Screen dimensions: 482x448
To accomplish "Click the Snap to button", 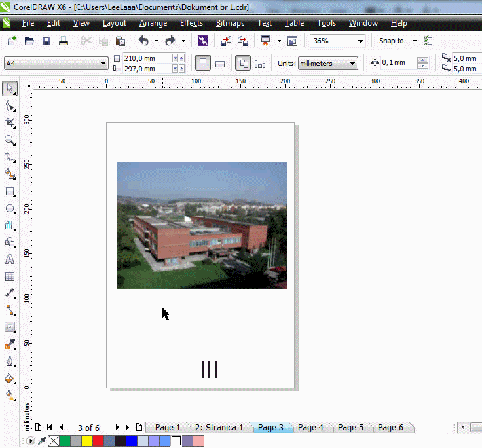I will [x=392, y=41].
